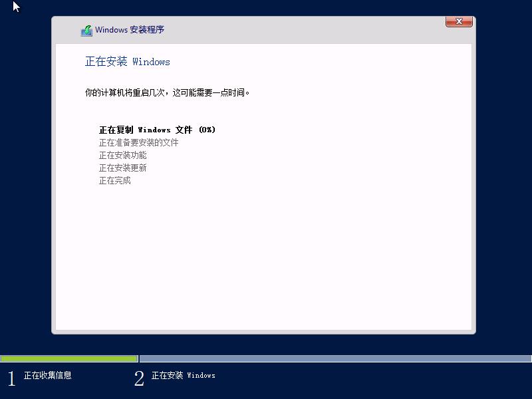Close the Windows 安装程序 dialog
Viewport: 532px width, 399px height.
(x=459, y=21)
